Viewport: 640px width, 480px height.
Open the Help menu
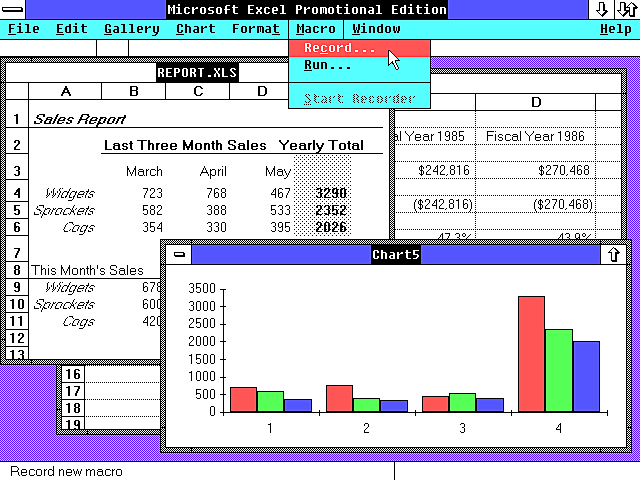[616, 29]
